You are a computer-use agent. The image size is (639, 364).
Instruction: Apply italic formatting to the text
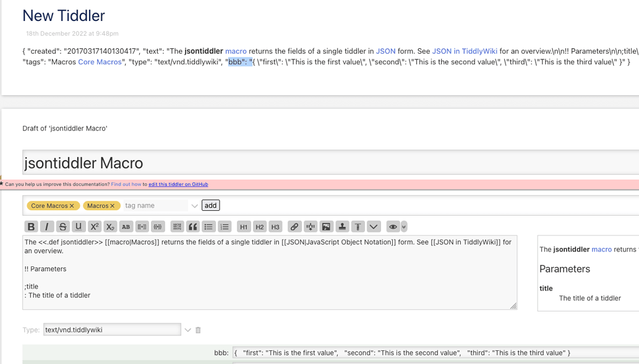[47, 226]
